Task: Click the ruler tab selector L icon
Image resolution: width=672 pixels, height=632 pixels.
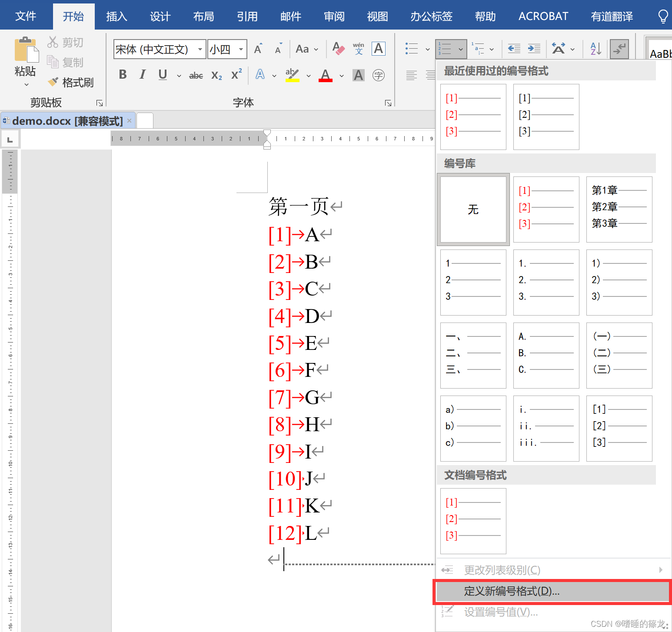Action: 10,139
